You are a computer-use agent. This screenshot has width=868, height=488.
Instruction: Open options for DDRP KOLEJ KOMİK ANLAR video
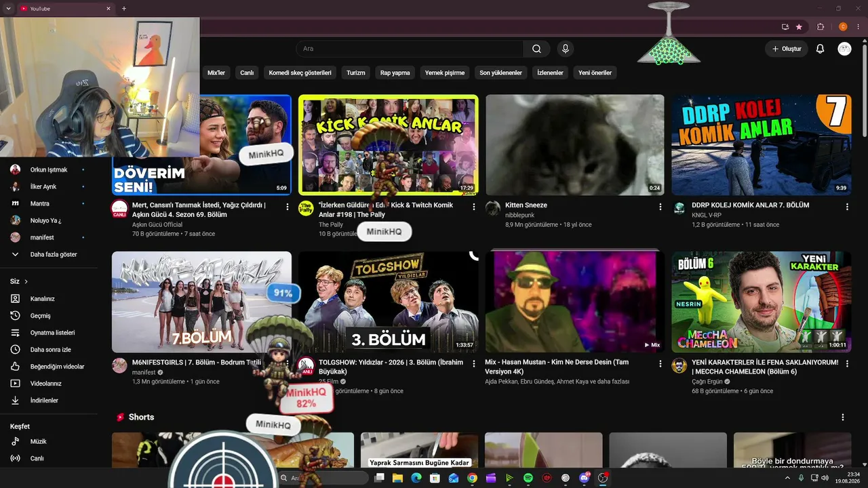click(847, 207)
